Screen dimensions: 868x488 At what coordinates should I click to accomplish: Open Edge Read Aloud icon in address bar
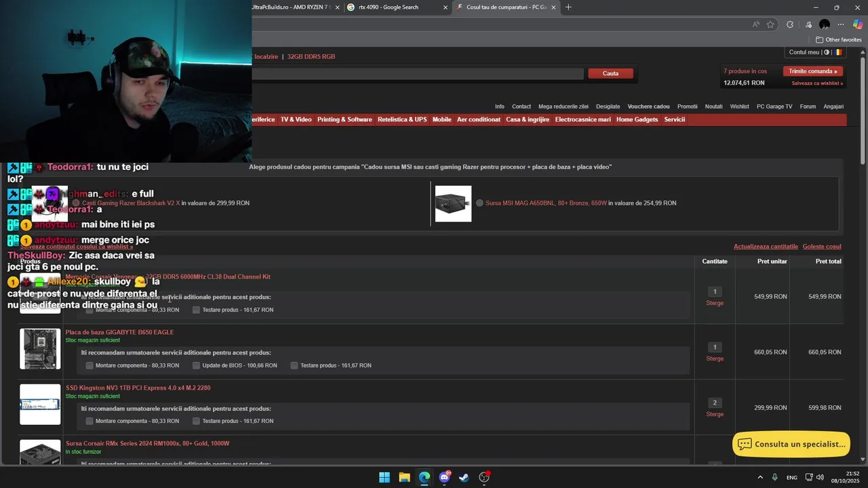coord(755,24)
